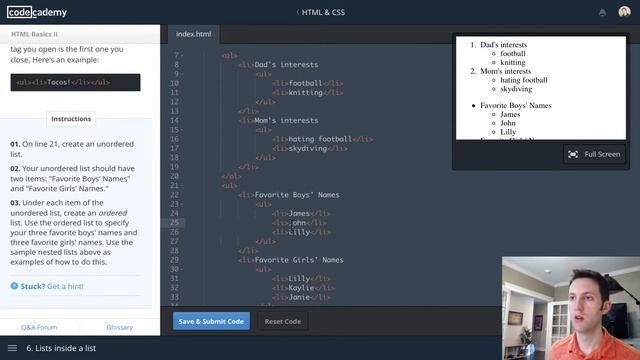Place cursor on Lilly code line 31

(x=301, y=279)
